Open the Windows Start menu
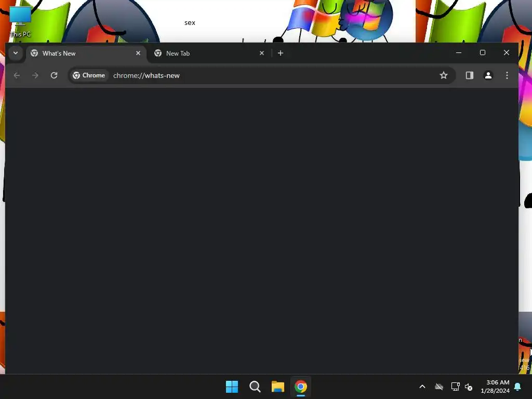The width and height of the screenshot is (532, 399). pos(232,387)
